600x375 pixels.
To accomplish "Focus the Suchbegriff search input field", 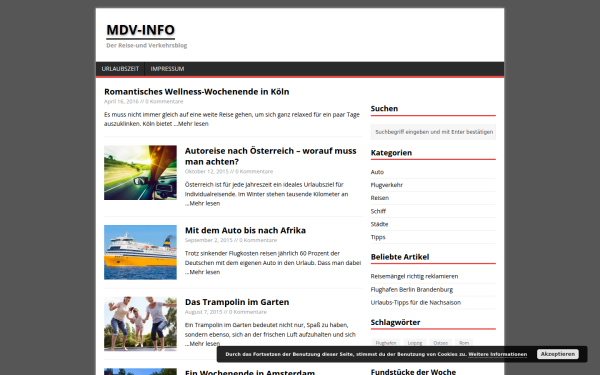I will click(433, 132).
